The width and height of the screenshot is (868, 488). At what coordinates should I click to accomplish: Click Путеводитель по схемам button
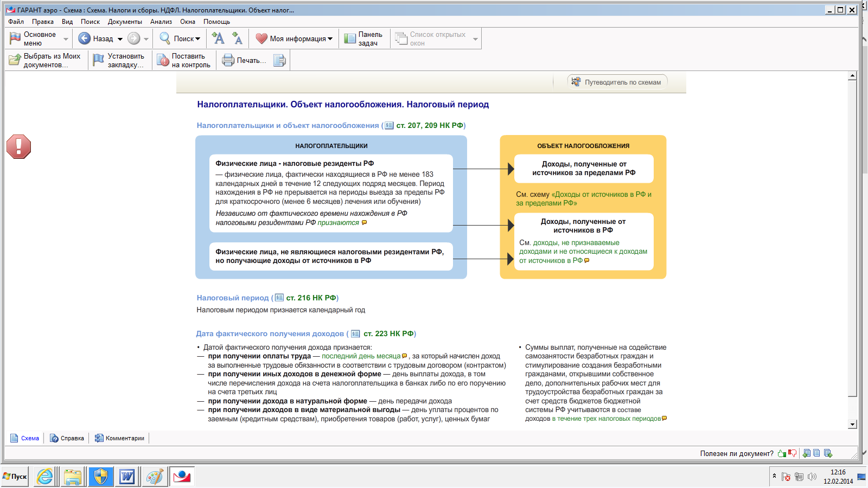(617, 82)
